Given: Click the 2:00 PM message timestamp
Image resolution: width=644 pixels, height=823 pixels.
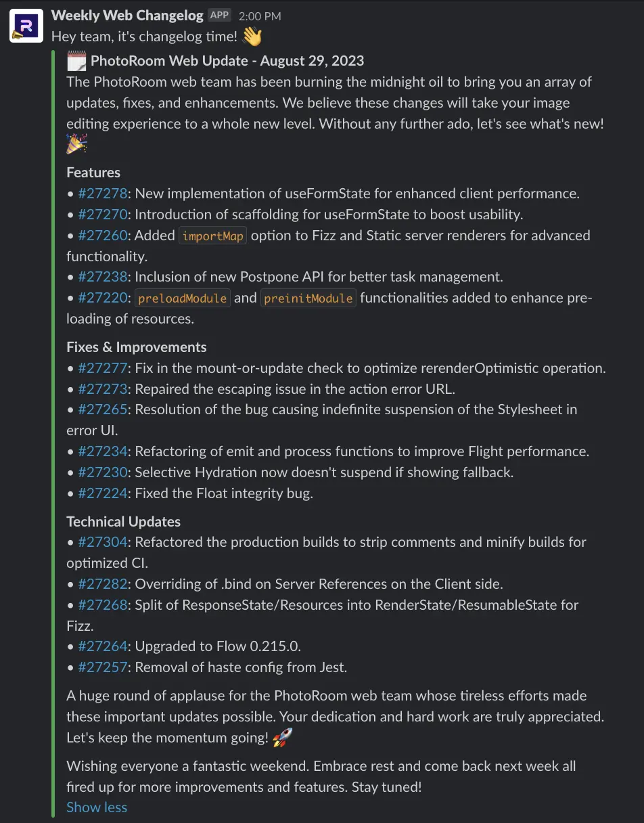Looking at the screenshot, I should [260, 16].
